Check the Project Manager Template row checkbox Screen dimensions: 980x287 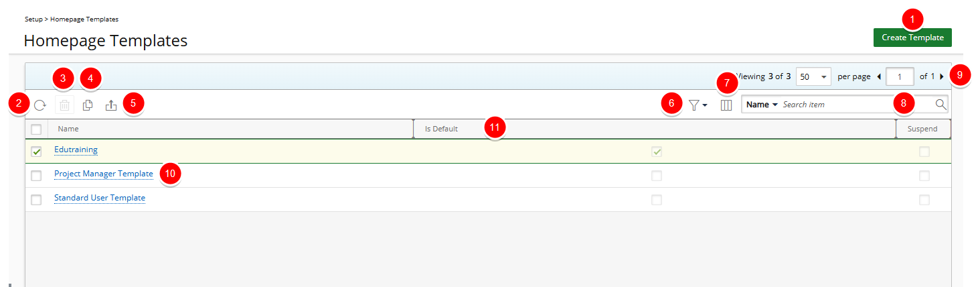tap(36, 176)
